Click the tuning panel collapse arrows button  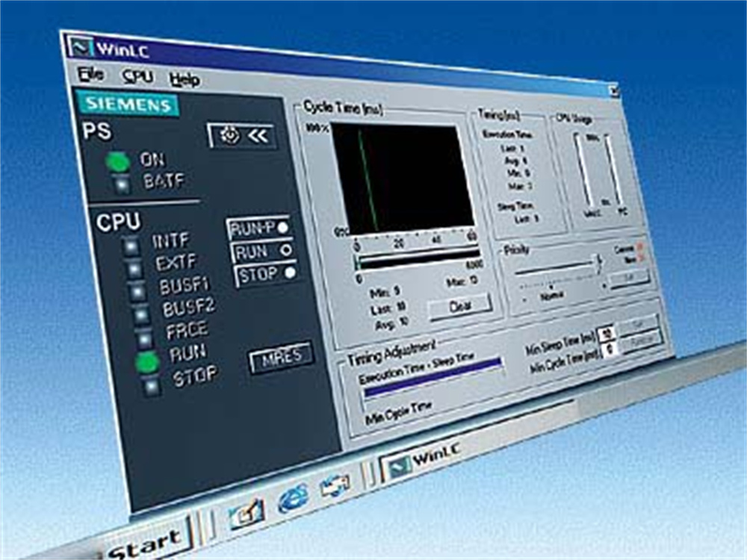point(241,135)
